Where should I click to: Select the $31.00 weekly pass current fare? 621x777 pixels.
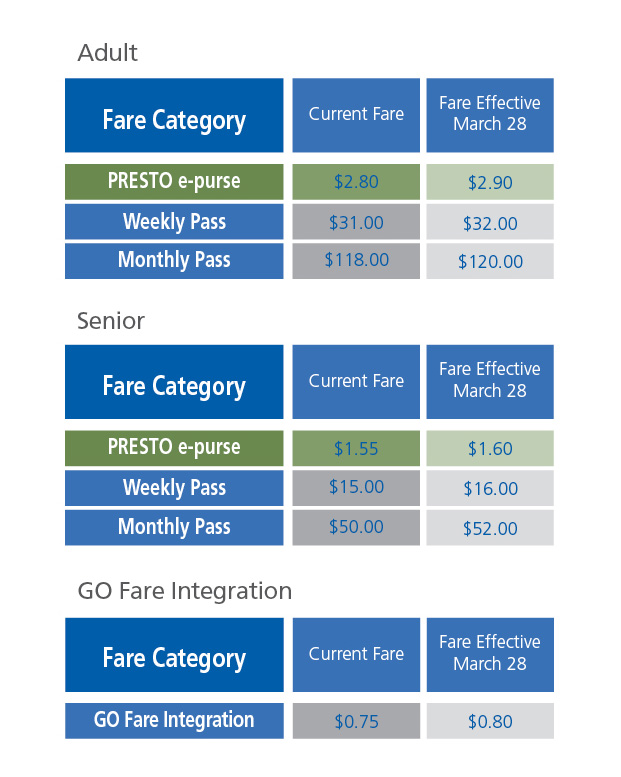[x=356, y=222]
